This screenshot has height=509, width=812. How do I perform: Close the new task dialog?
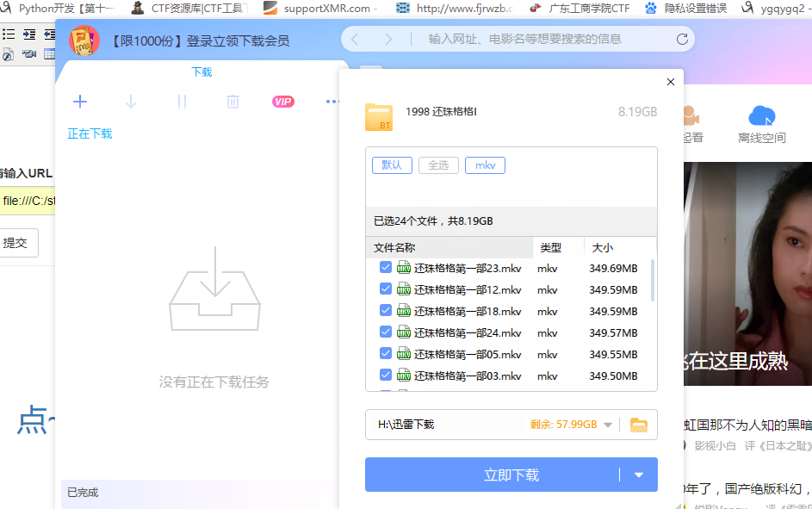coord(671,82)
